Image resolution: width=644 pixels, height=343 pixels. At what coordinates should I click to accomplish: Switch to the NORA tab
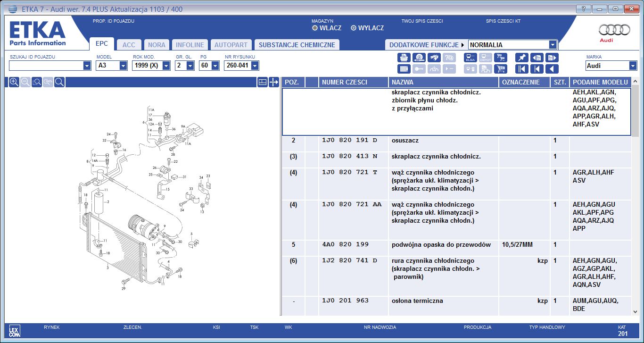(157, 45)
